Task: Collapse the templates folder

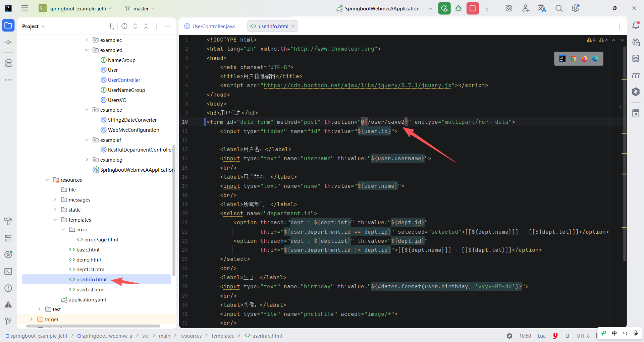Action: click(55, 220)
